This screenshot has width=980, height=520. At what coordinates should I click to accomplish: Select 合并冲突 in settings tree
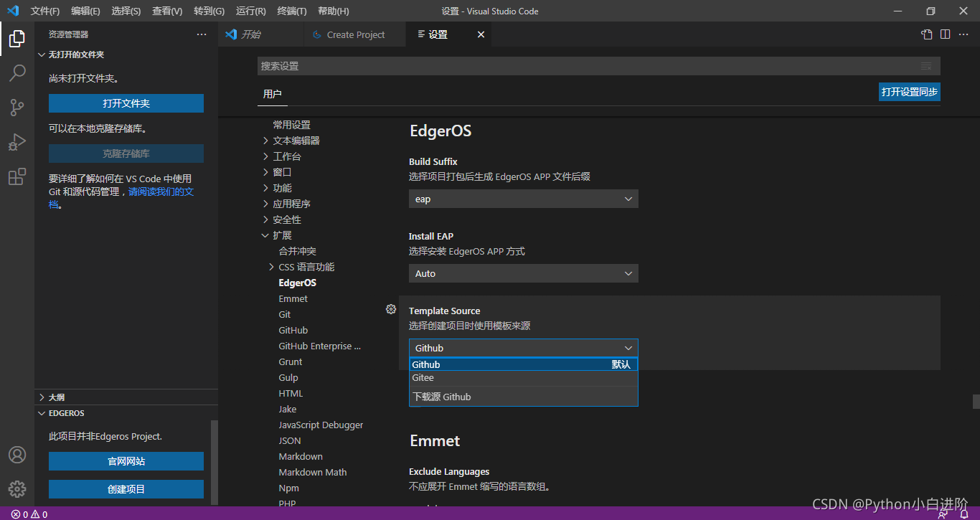click(297, 251)
